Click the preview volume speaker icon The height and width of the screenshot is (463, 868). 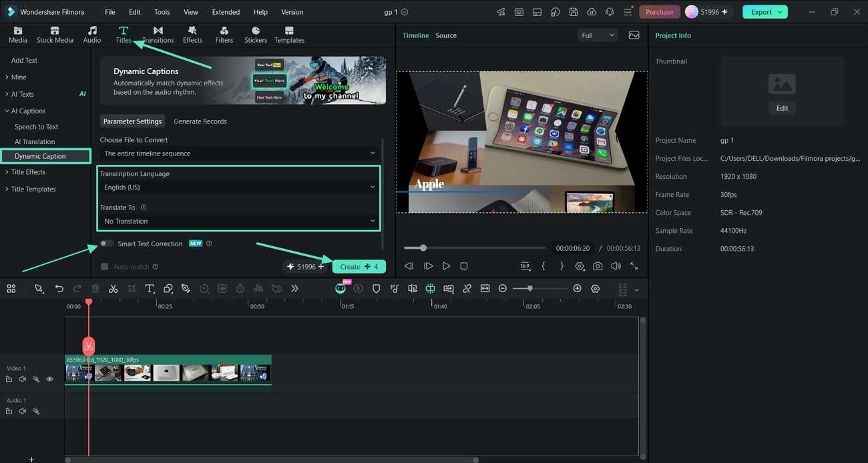click(616, 266)
